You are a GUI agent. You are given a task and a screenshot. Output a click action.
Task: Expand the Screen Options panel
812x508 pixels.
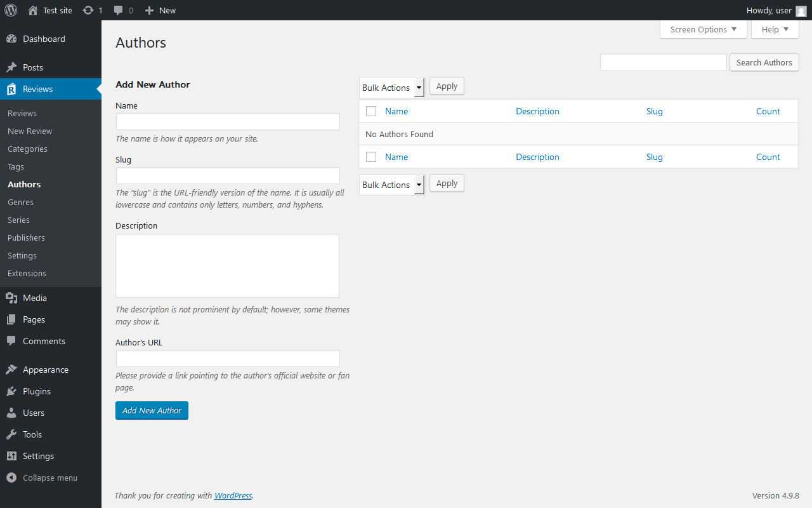tap(704, 29)
